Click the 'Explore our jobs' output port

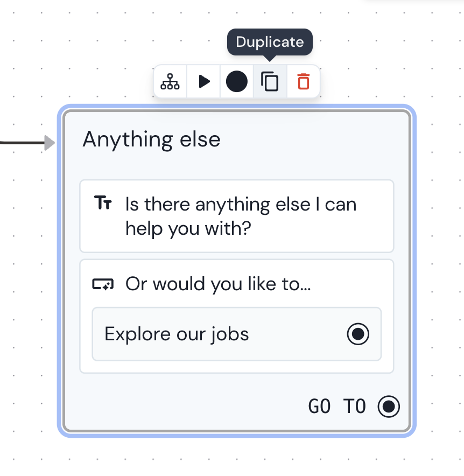pos(358,334)
